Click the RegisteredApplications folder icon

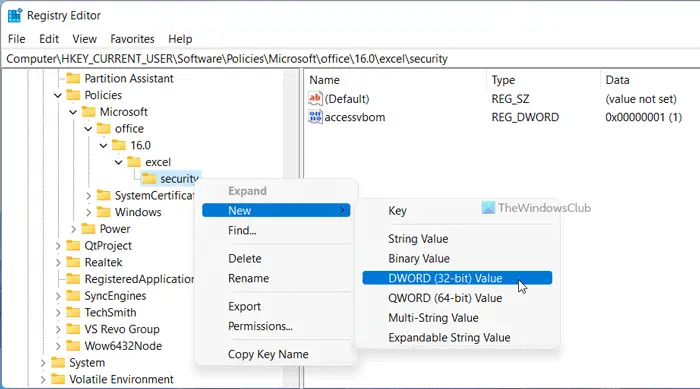[73, 279]
